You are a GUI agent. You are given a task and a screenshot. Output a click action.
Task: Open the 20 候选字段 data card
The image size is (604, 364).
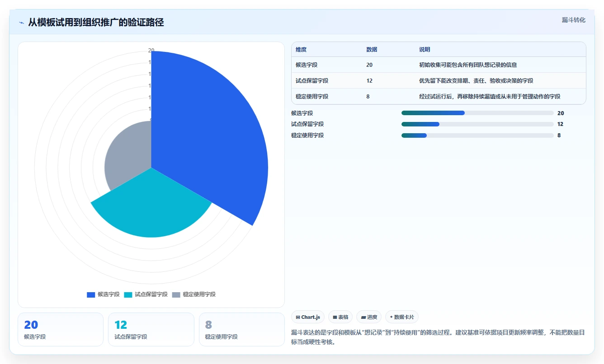(x=61, y=330)
